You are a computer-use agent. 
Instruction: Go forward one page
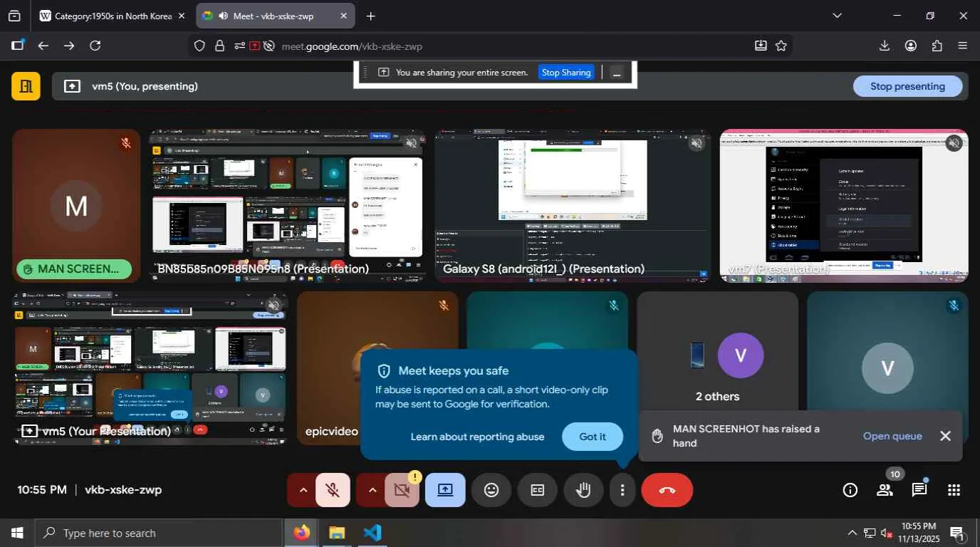pos(69,46)
